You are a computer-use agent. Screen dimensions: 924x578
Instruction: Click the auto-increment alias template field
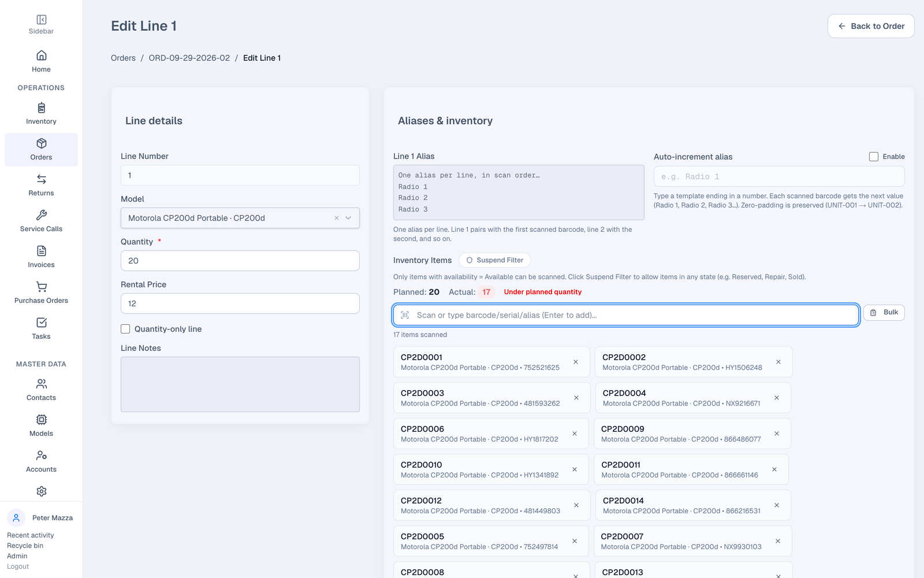pyautogui.click(x=779, y=176)
